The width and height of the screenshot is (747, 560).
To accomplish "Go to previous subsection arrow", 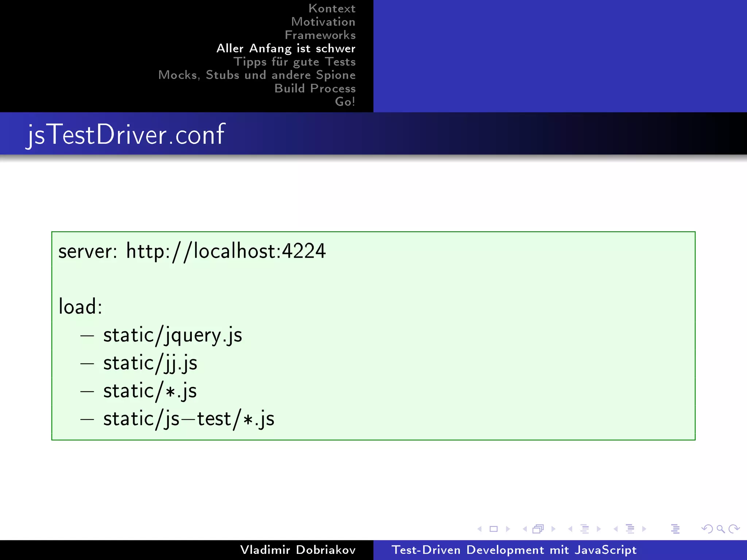I will [570, 529].
